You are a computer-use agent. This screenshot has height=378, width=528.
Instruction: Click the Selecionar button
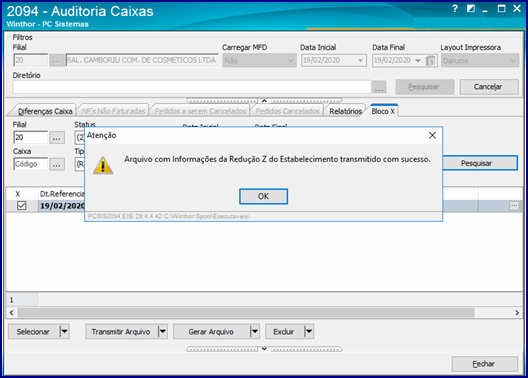click(x=33, y=332)
